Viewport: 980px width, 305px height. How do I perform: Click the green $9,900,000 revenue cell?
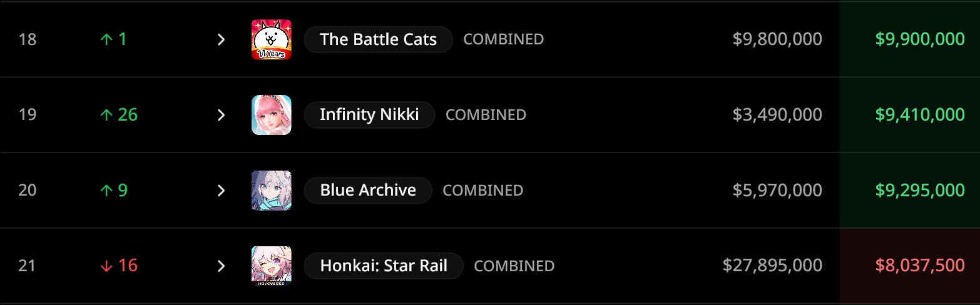click(x=920, y=39)
